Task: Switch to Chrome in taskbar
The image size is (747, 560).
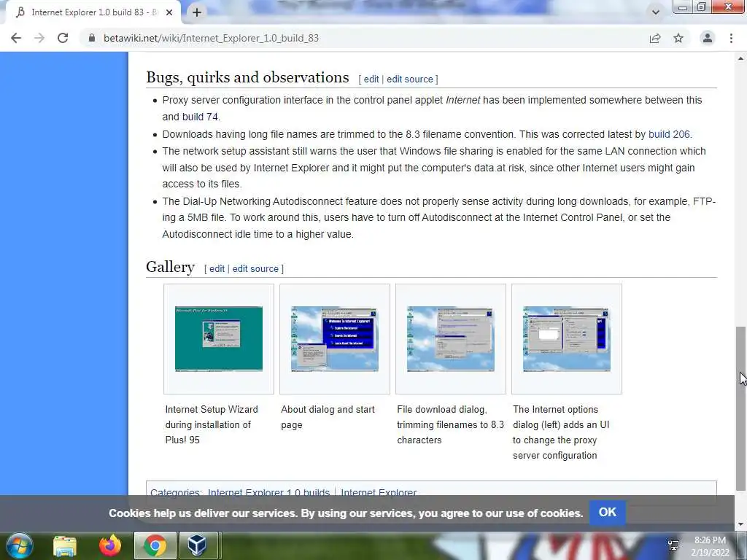Action: point(155,545)
